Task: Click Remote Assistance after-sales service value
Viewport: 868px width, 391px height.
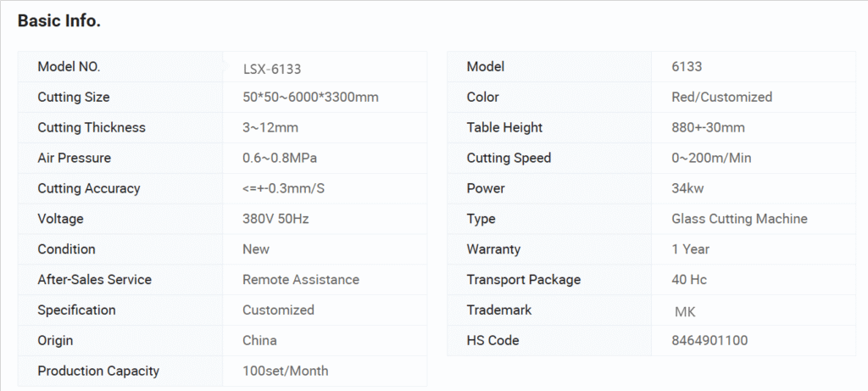Action: (301, 280)
